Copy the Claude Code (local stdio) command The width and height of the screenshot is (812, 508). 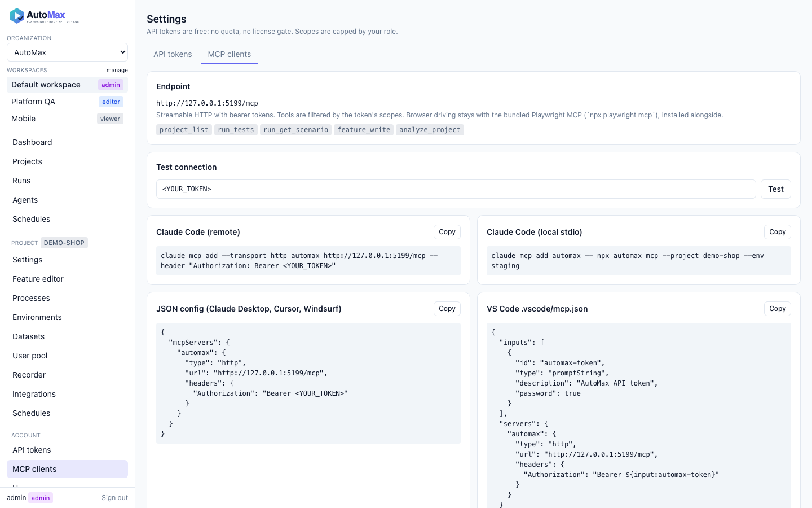click(778, 232)
